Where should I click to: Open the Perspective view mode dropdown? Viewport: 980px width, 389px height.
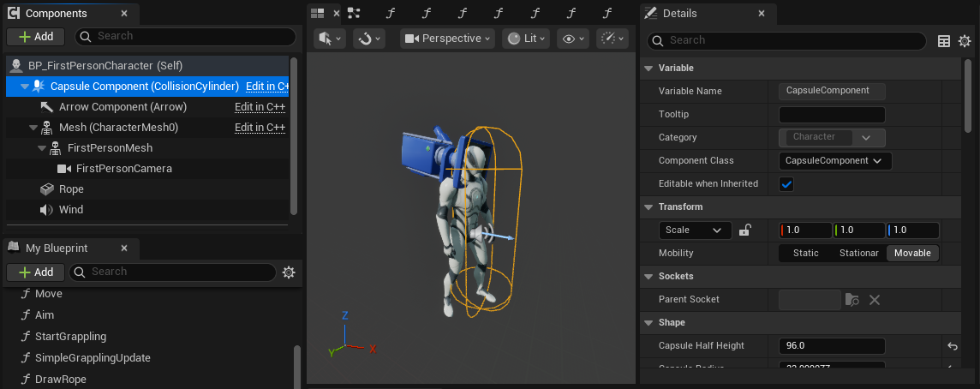coord(447,39)
